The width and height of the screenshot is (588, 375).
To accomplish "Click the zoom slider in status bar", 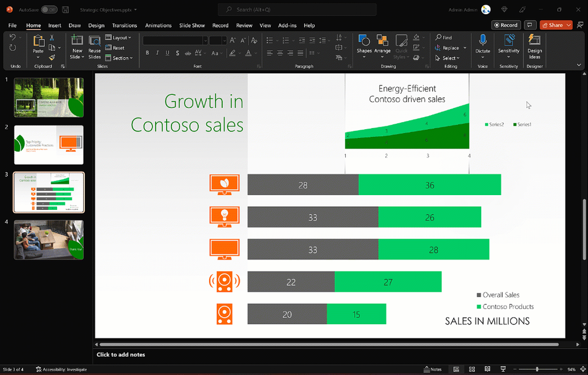I will 537,369.
